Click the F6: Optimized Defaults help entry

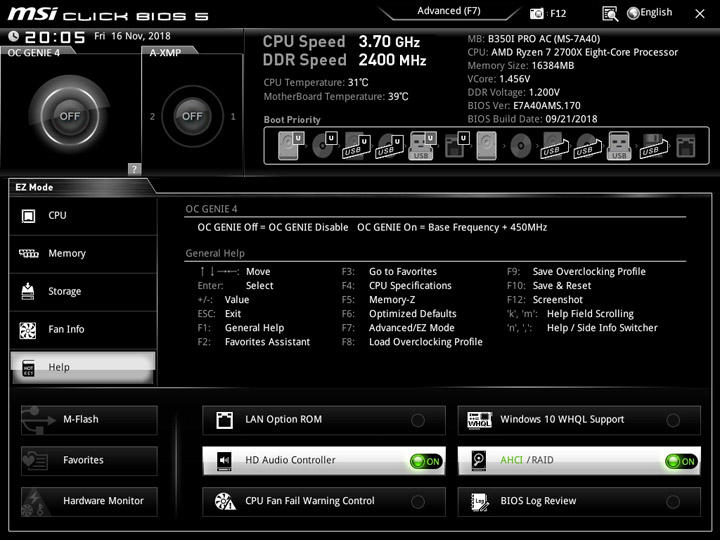click(399, 314)
